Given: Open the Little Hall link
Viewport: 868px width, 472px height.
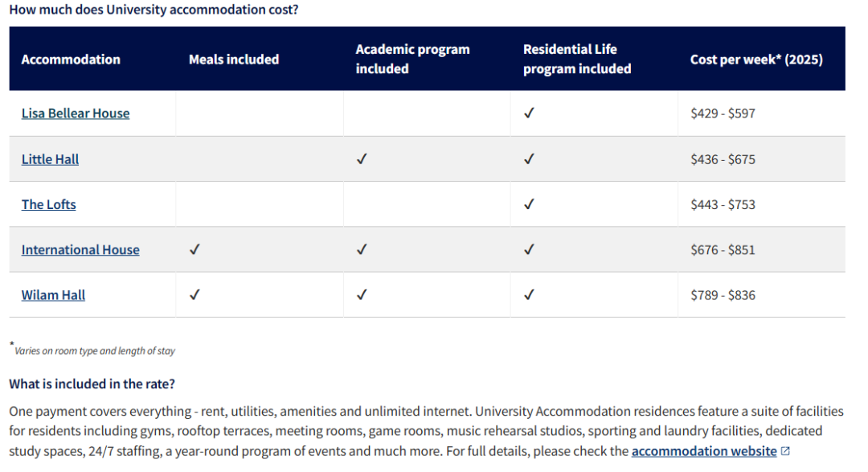Looking at the screenshot, I should (x=50, y=159).
